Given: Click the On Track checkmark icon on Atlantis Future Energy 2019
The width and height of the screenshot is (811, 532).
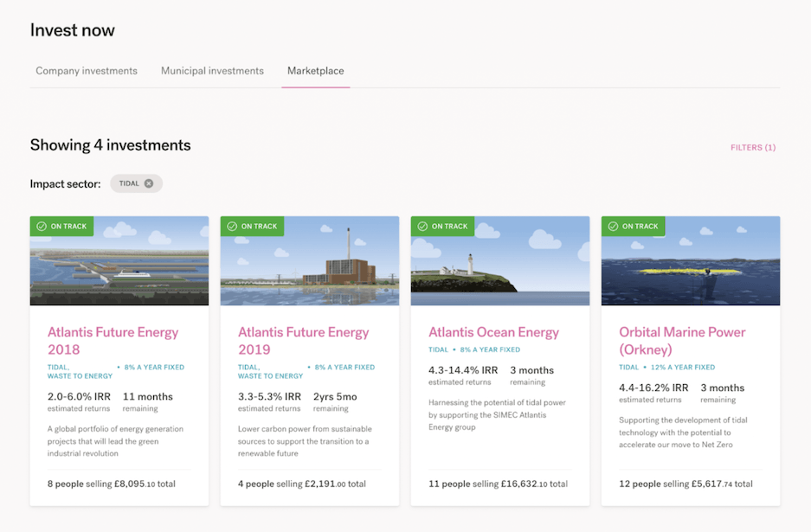Looking at the screenshot, I should [x=232, y=227].
